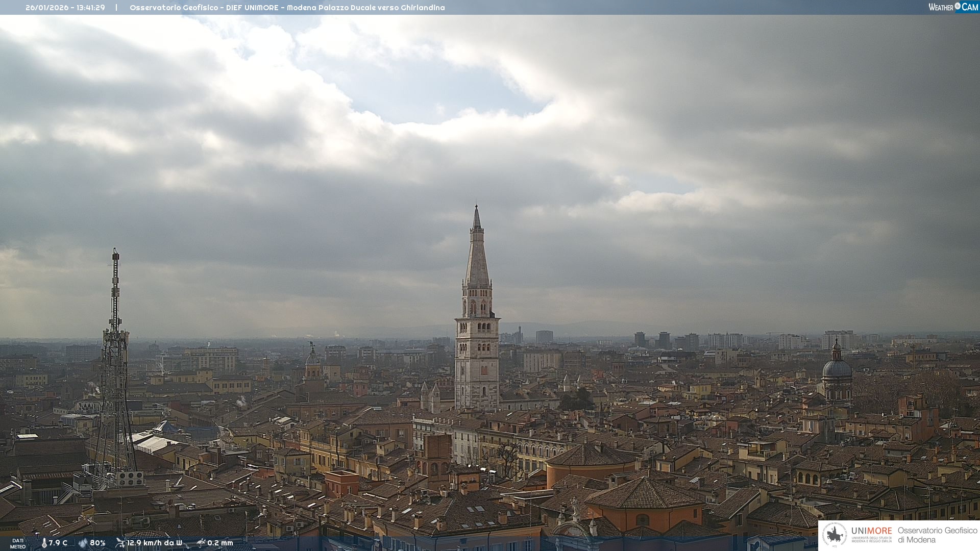Click the WeatherCam camera lens icon
The width and height of the screenshot is (980, 551).
point(958,6)
